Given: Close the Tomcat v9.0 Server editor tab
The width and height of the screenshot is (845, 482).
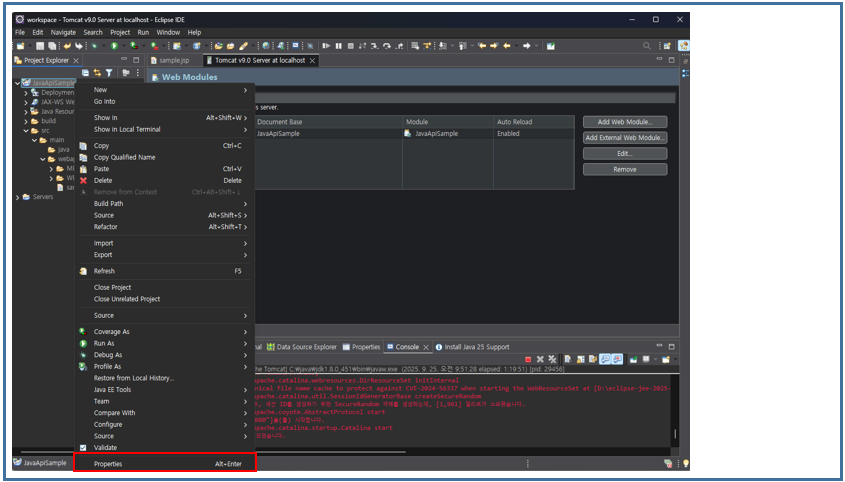Looking at the screenshot, I should point(313,61).
